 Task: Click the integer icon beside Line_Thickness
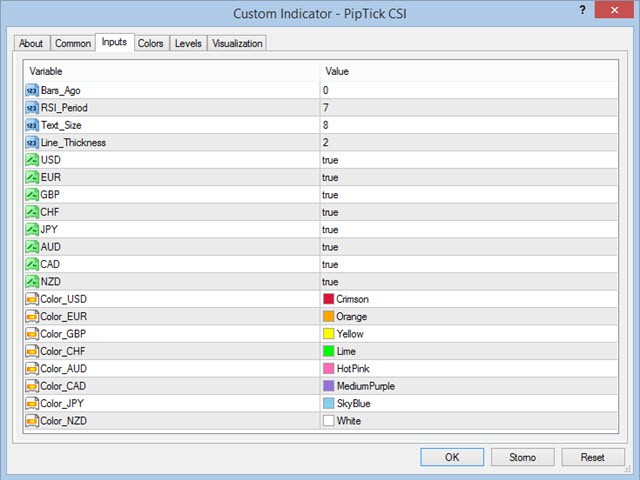[x=32, y=142]
